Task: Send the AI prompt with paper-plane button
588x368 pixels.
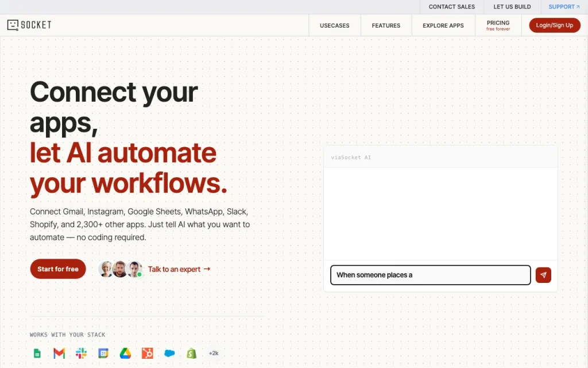Action: (x=543, y=275)
